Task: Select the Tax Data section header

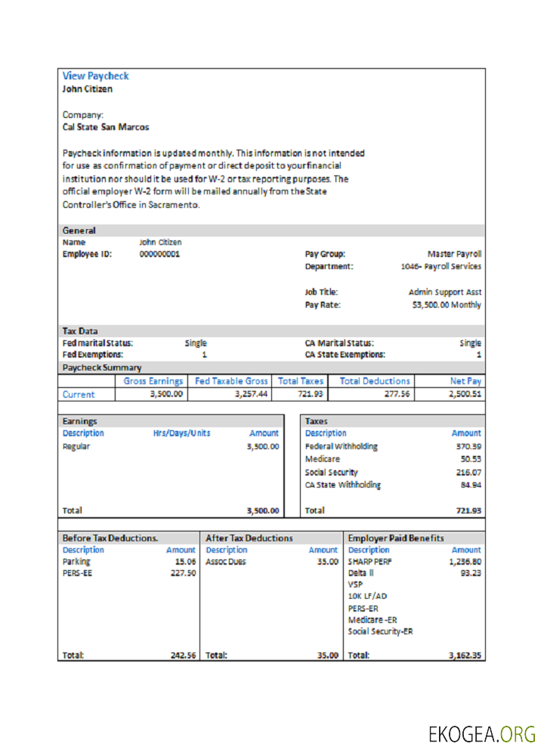Action: [x=79, y=331]
